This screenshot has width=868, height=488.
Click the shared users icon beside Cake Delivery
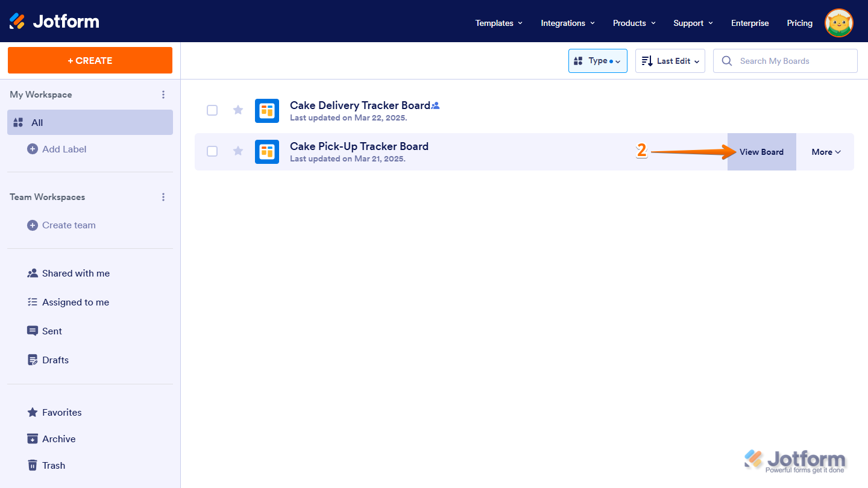436,106
